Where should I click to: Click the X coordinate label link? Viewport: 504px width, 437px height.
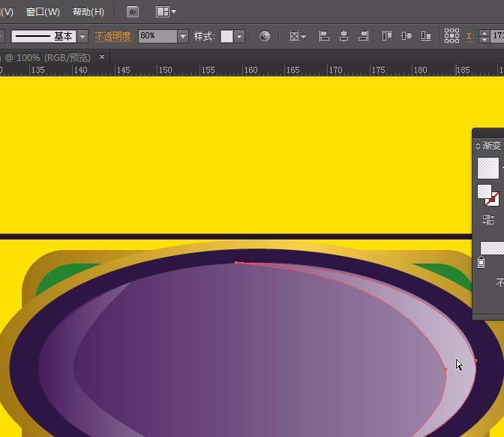469,36
